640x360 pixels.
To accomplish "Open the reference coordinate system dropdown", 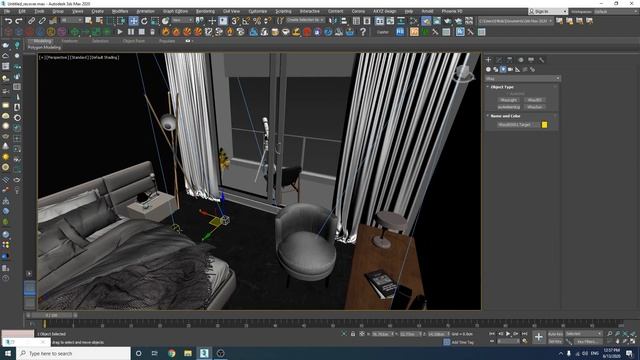I will point(182,20).
